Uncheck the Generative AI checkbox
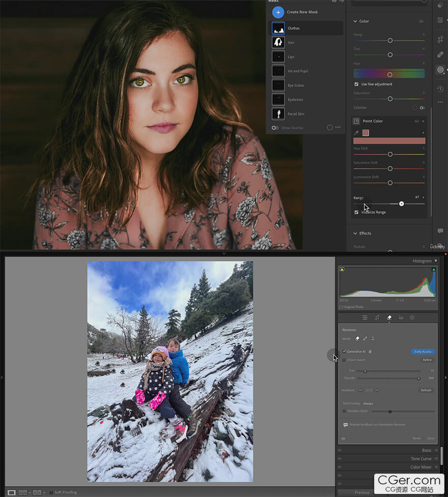 (344, 352)
